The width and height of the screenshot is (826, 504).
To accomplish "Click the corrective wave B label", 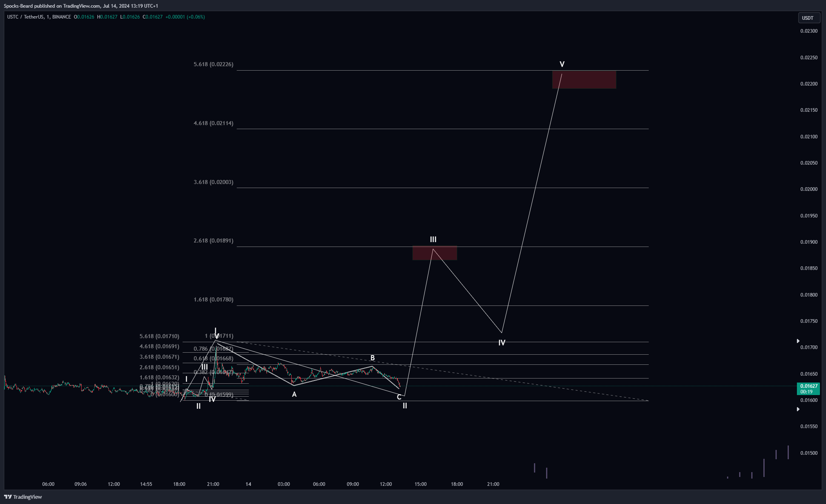I will pyautogui.click(x=372, y=358).
